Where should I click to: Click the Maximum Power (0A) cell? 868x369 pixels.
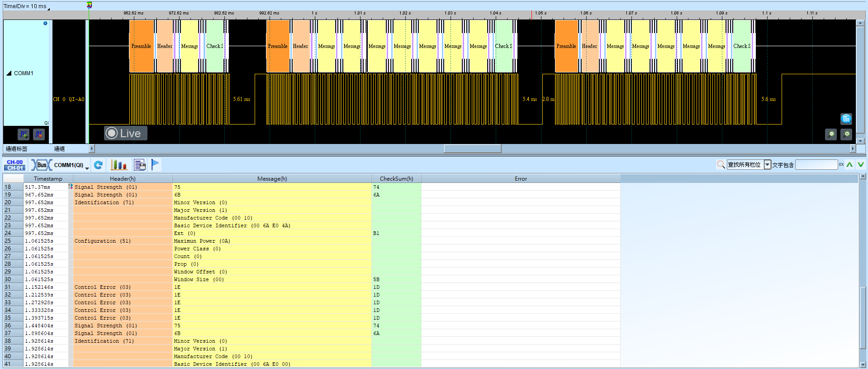tap(272, 241)
